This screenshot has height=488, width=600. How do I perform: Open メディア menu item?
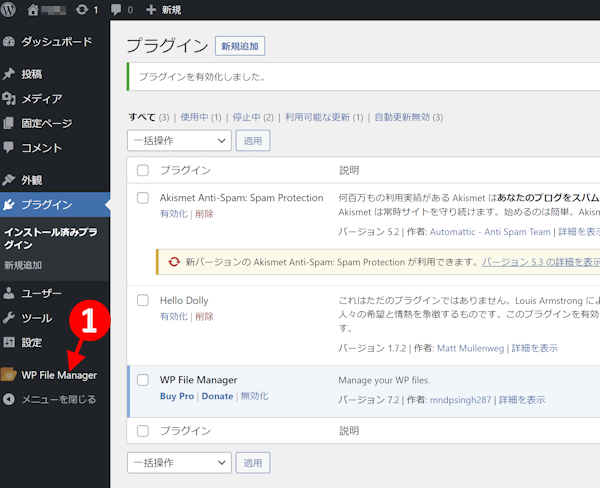coord(42,99)
